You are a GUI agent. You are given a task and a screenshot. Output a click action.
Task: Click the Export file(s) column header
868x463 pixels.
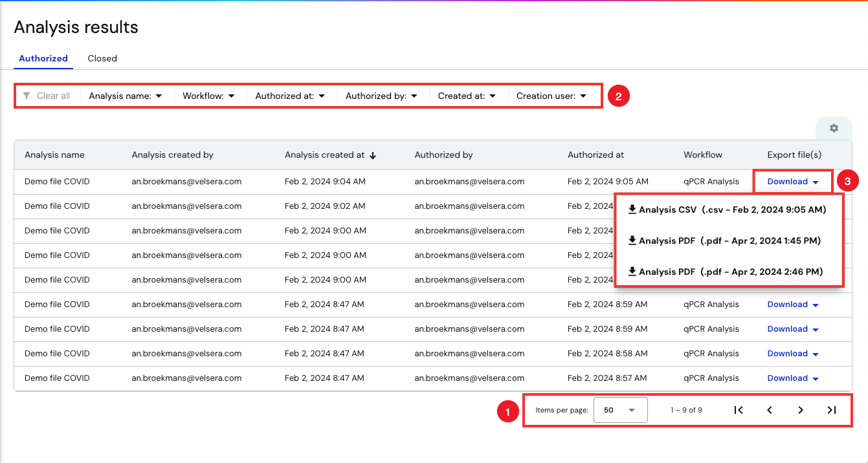794,155
